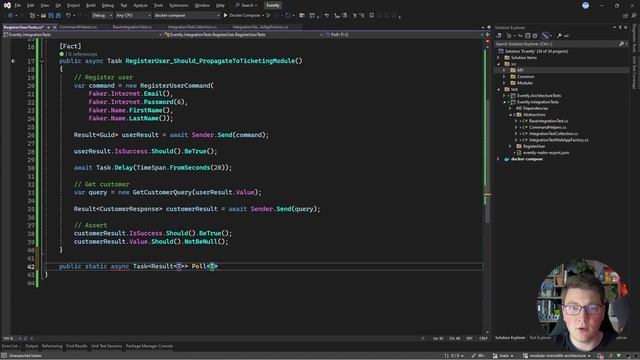Viewport: 640px width, 360px height.
Task: Click the Search box in the title bar
Action: [x=247, y=5]
